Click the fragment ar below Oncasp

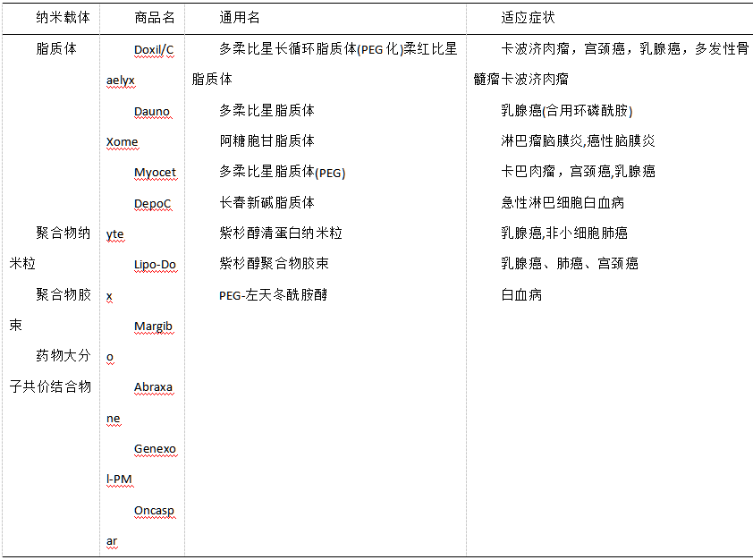click(x=112, y=541)
